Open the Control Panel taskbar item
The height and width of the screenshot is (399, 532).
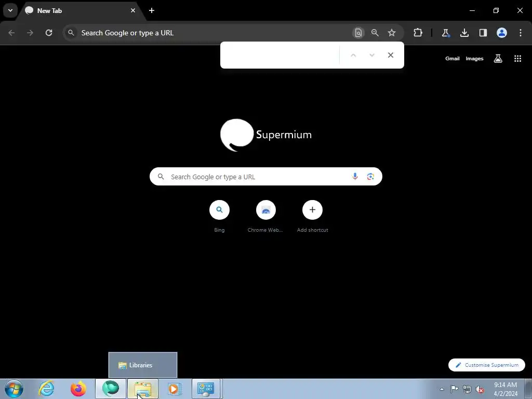click(x=206, y=389)
